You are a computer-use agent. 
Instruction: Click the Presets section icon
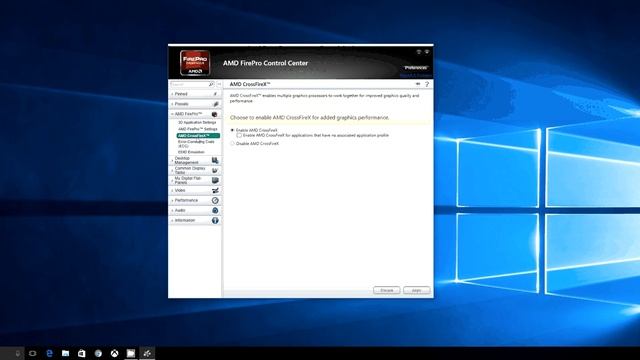click(216, 104)
